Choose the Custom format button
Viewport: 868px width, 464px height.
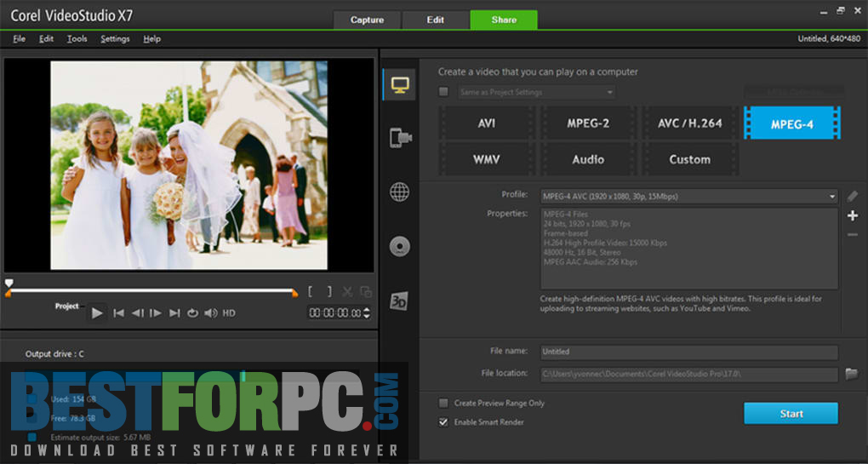coord(690,159)
